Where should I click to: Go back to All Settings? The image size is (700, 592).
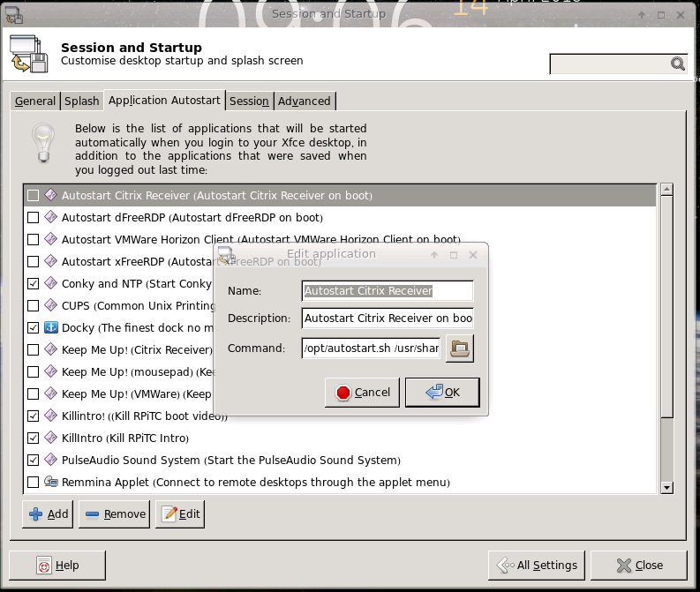click(537, 566)
